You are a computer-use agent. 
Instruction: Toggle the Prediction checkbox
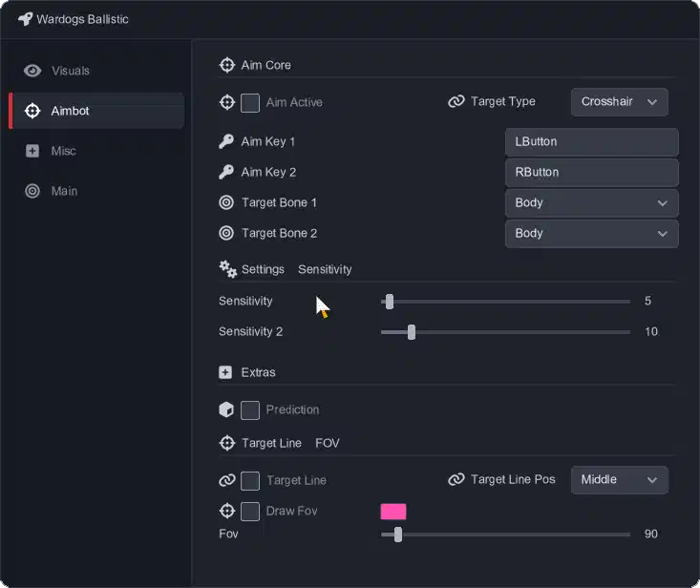250,410
